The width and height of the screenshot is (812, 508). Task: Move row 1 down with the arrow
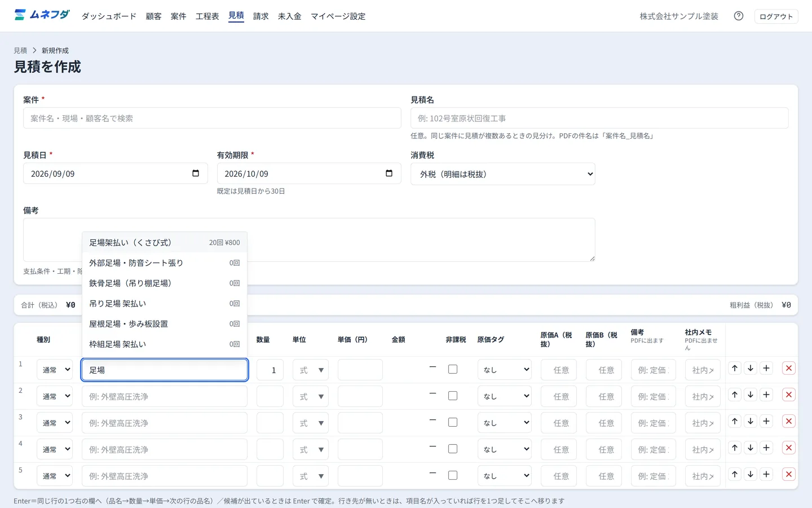(x=751, y=368)
